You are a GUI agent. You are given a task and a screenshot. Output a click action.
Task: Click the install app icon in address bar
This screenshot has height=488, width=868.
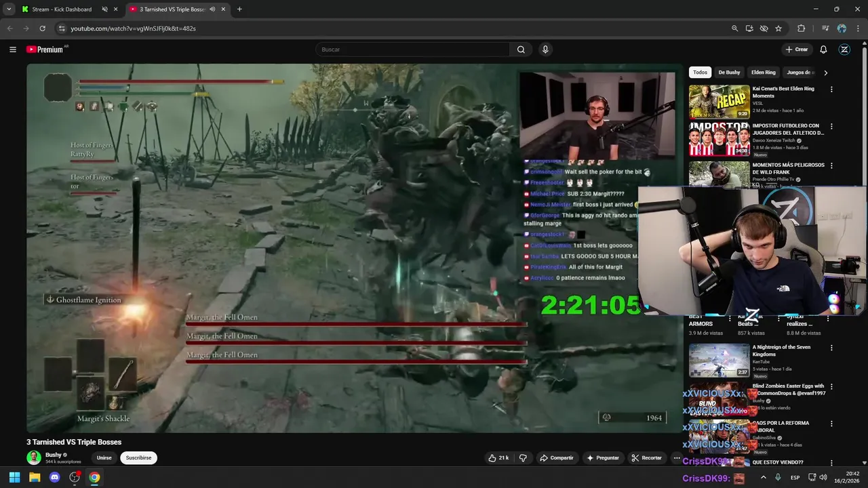[x=749, y=28]
